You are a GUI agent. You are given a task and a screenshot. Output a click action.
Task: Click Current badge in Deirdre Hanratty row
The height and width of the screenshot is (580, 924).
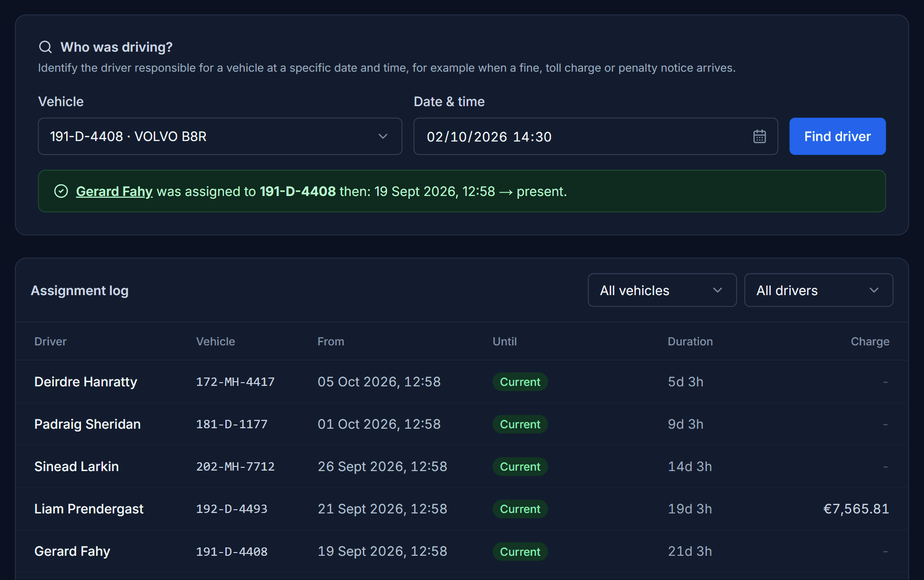point(520,382)
